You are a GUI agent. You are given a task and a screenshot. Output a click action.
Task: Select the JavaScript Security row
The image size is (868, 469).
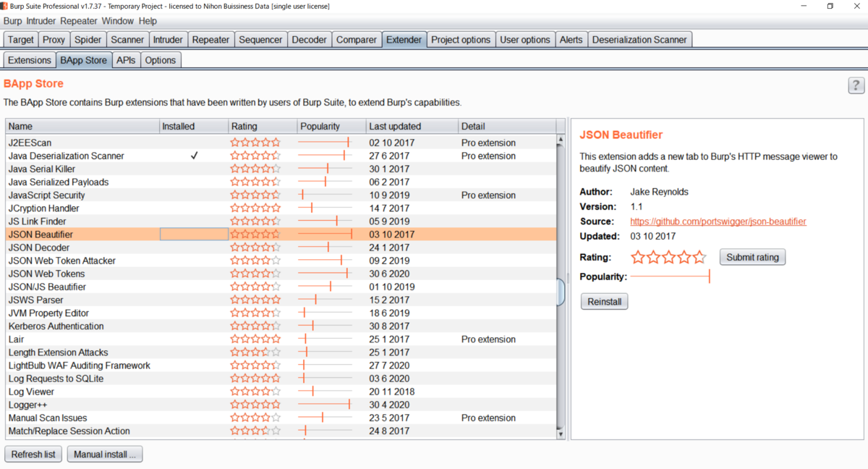point(281,195)
